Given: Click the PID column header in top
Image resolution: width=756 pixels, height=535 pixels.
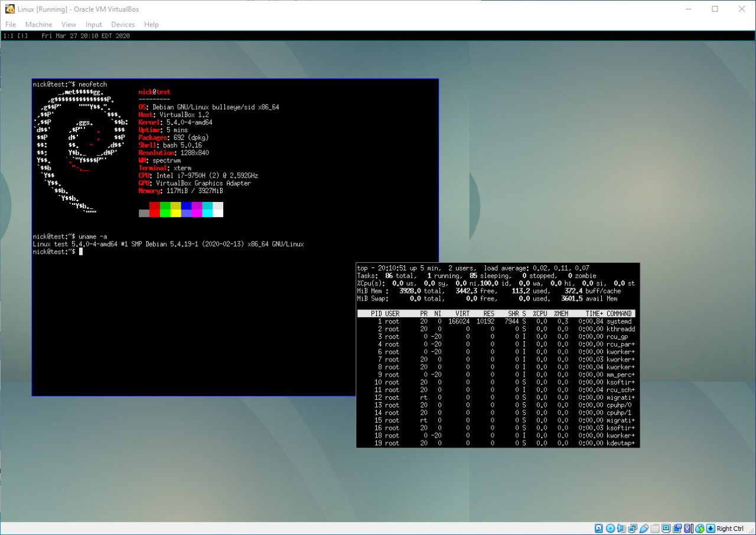Looking at the screenshot, I should (376, 314).
